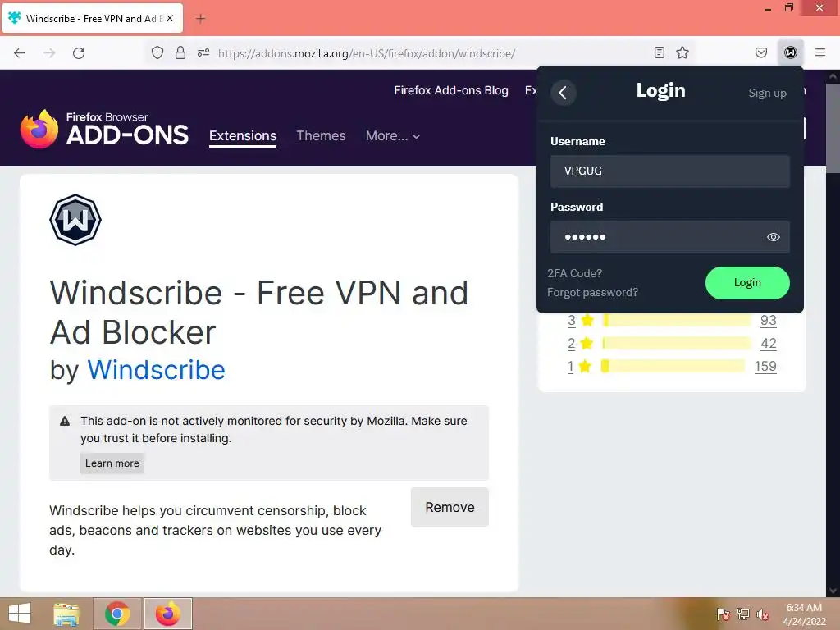The image size is (840, 630).
Task: Close the Windscribe add-on tab
Action: click(169, 18)
